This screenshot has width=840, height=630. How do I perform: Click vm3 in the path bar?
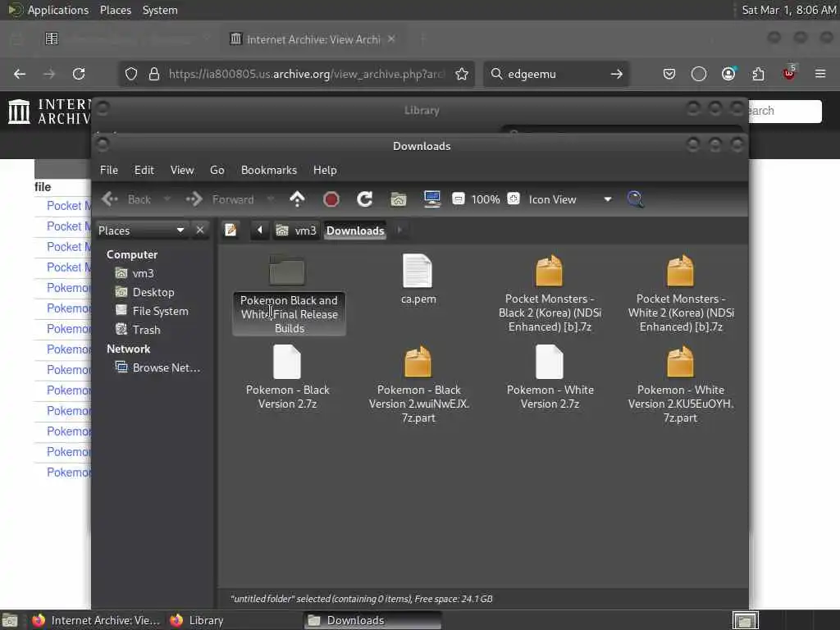pos(296,231)
